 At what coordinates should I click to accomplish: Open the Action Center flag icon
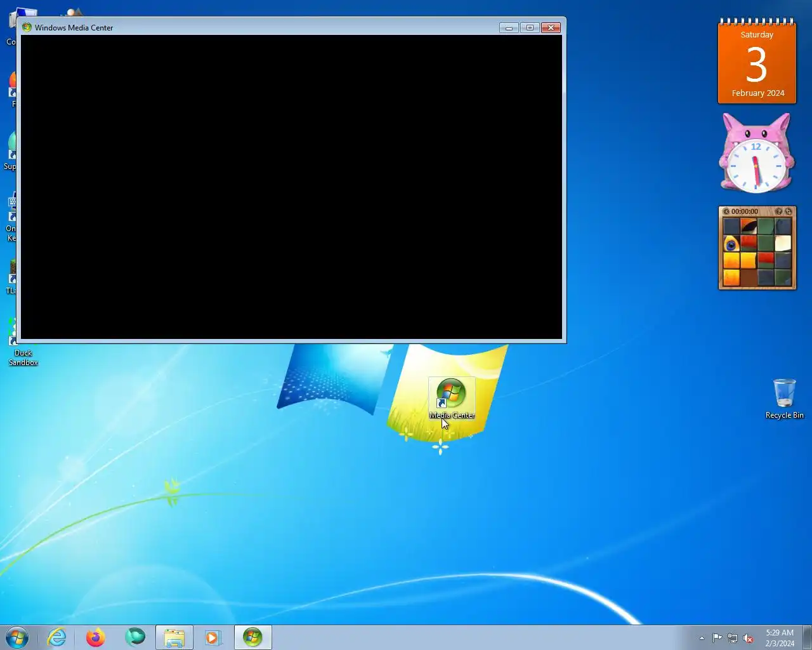point(717,638)
